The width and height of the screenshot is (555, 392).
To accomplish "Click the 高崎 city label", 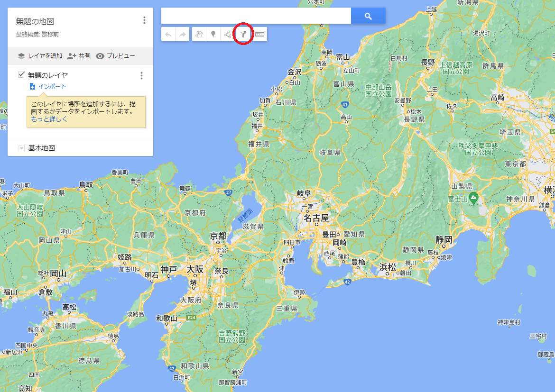I will 498,97.
